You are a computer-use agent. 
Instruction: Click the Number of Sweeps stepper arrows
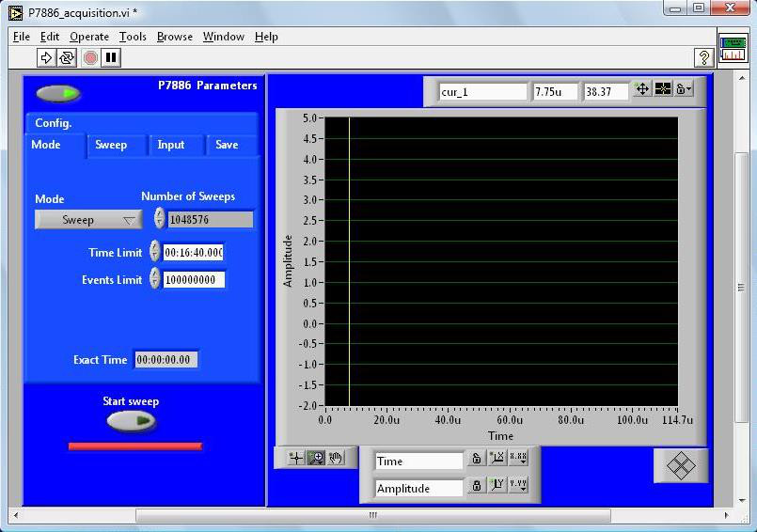click(159, 219)
